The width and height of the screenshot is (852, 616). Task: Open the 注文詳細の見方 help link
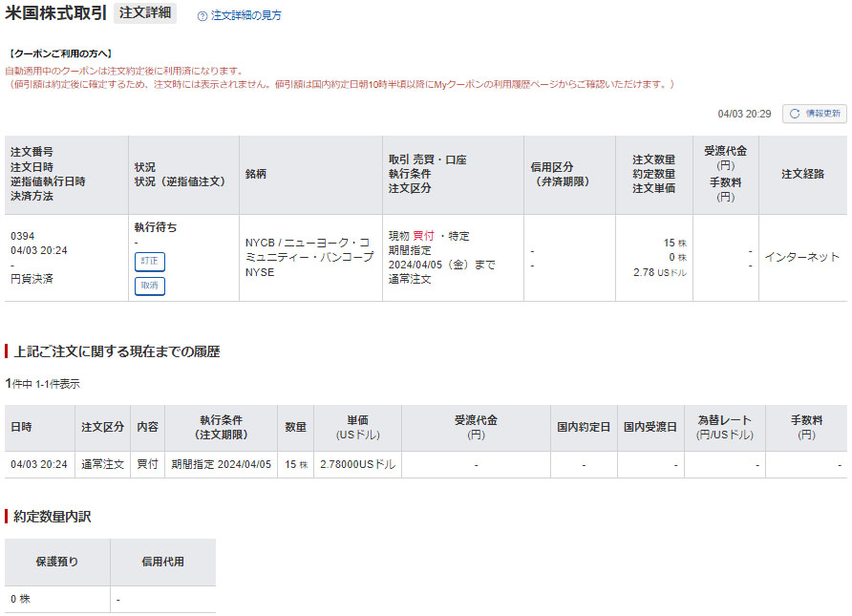[x=245, y=16]
